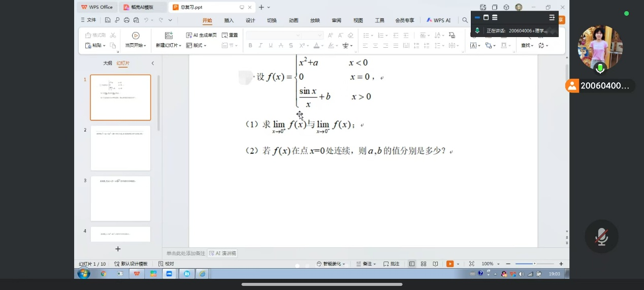Collapse the slide thumbnail panel
The width and height of the screenshot is (644, 290).
tap(153, 63)
